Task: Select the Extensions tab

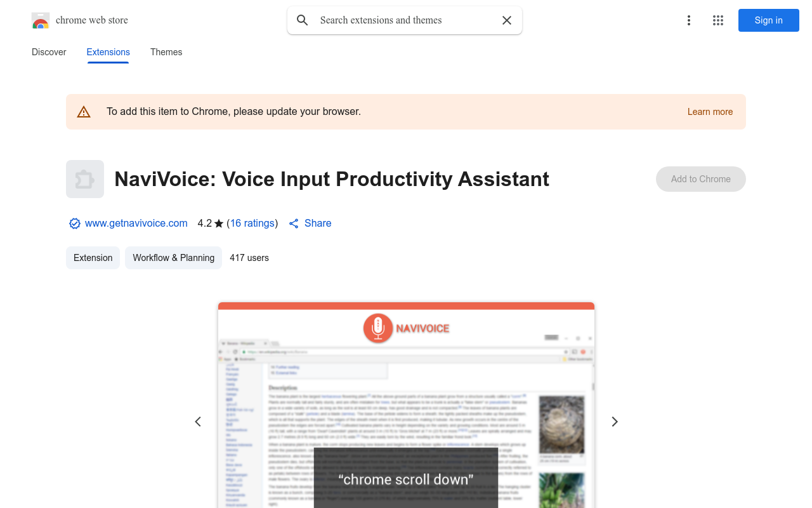Action: pos(108,52)
